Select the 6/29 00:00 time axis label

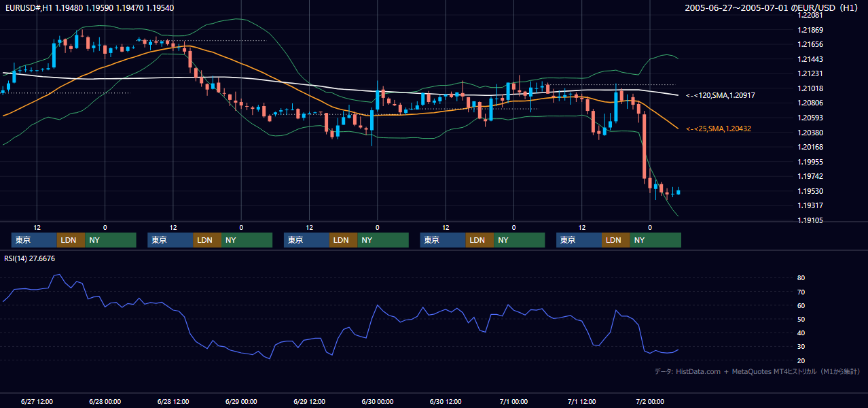pos(241,401)
